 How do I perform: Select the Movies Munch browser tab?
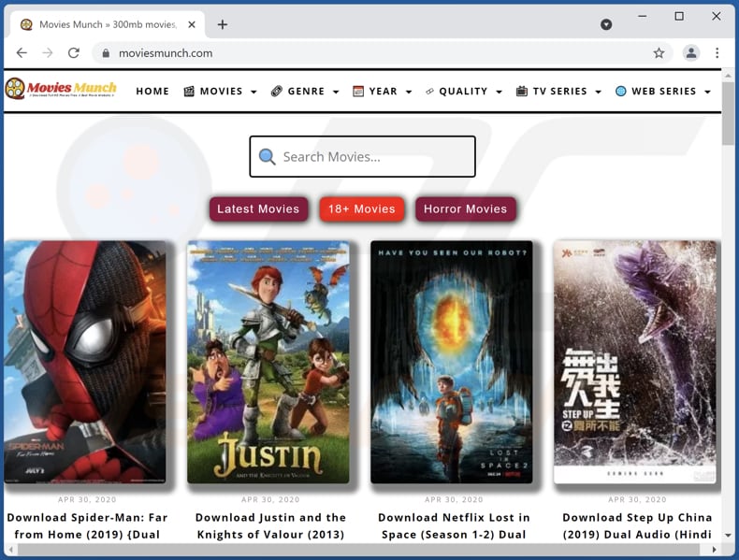coord(108,24)
